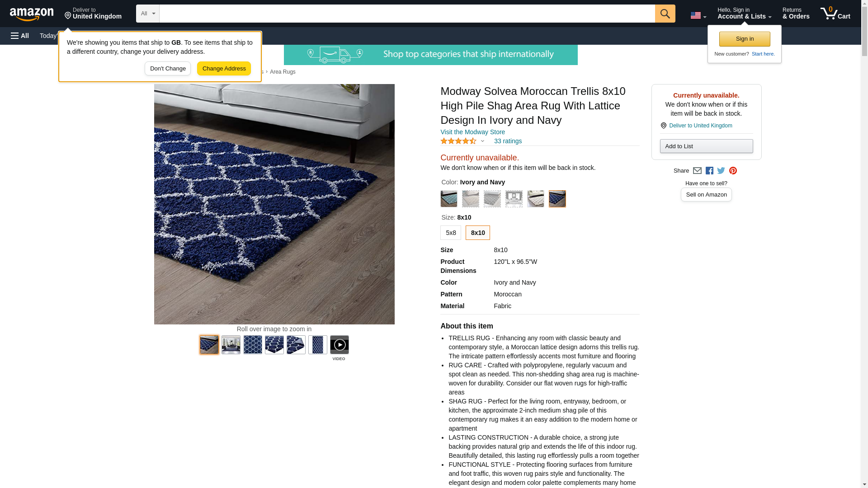The height and width of the screenshot is (488, 868).
Task: Click the magnifying glass search button
Action: [665, 14]
